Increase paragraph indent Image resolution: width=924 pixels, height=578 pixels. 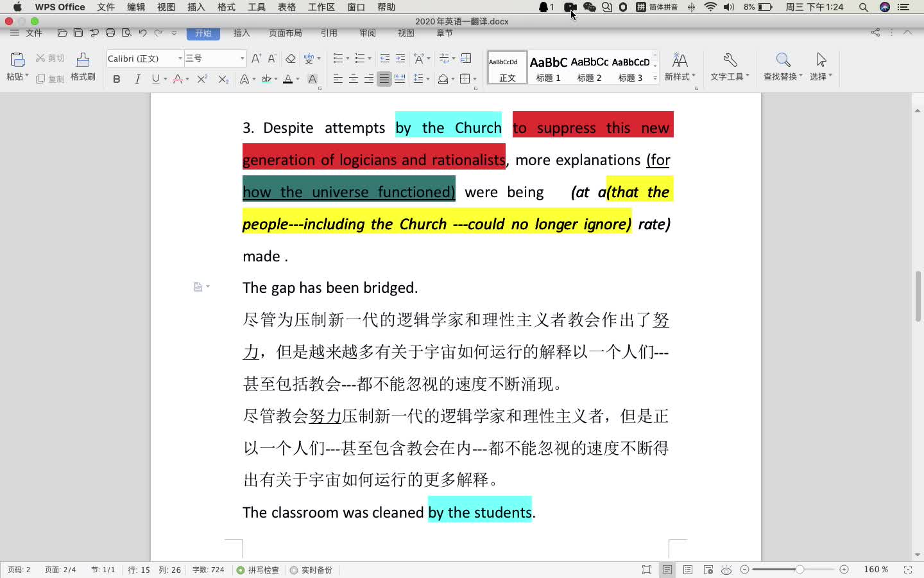tap(400, 58)
